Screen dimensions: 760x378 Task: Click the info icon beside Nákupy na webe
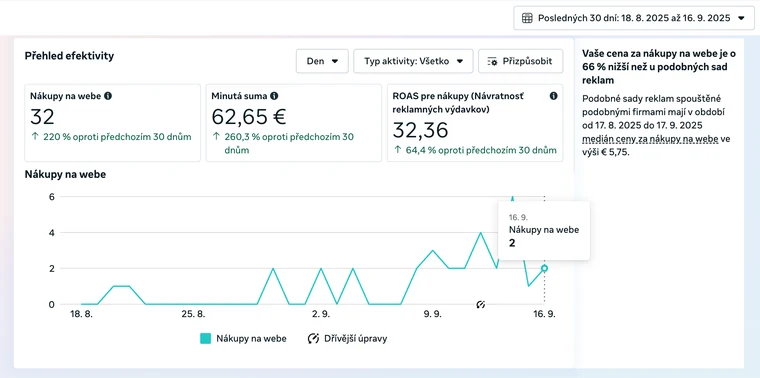tap(108, 96)
